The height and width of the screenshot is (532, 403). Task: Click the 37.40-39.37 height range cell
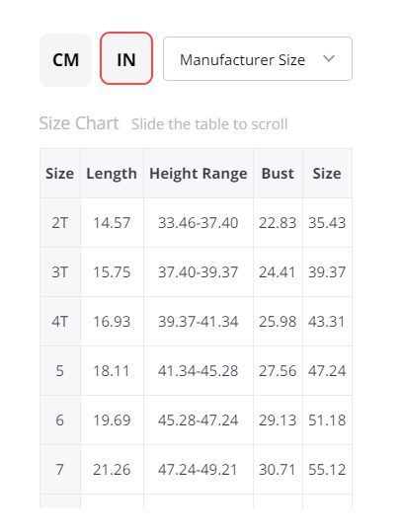click(x=199, y=272)
